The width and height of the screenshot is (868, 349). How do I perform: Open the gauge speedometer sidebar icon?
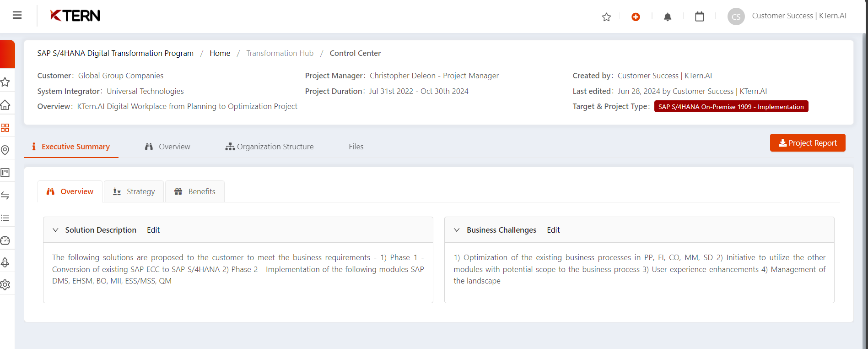tap(5, 240)
